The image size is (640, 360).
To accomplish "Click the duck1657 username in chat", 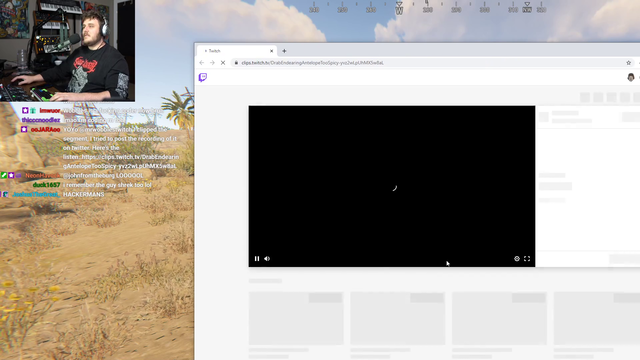I will pyautogui.click(x=47, y=185).
